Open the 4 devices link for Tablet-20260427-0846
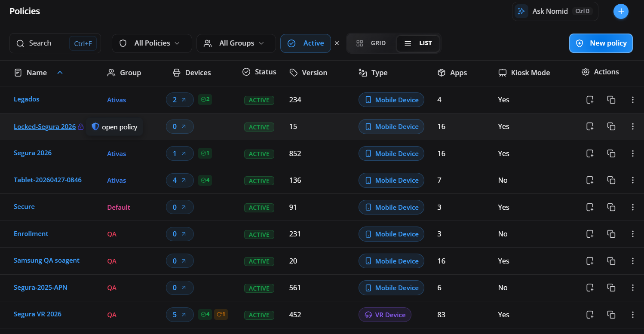Image resolution: width=644 pixels, height=334 pixels. pos(180,180)
